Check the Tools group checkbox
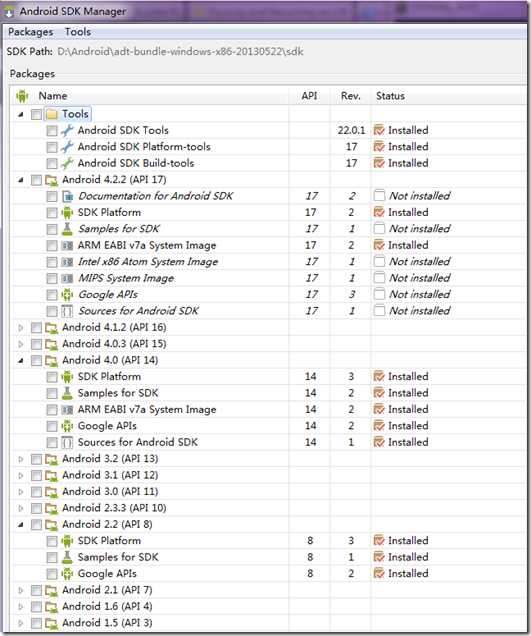The width and height of the screenshot is (531, 636). [37, 114]
